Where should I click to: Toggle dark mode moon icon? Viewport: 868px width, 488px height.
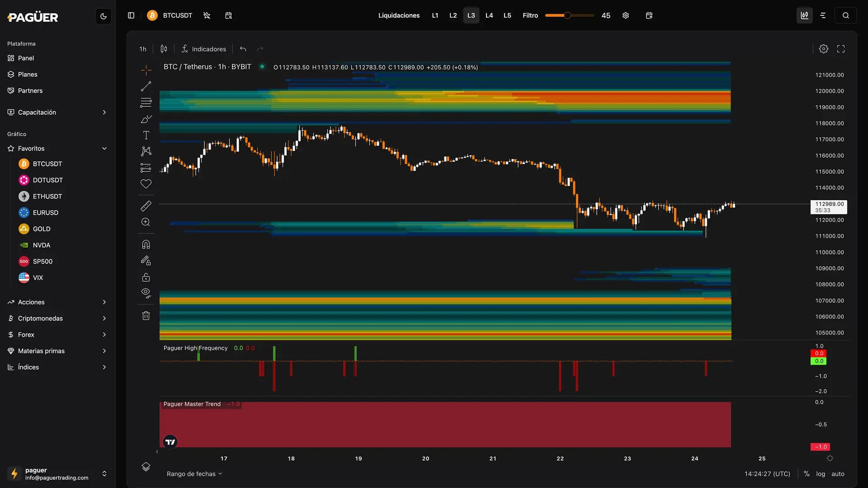[104, 16]
